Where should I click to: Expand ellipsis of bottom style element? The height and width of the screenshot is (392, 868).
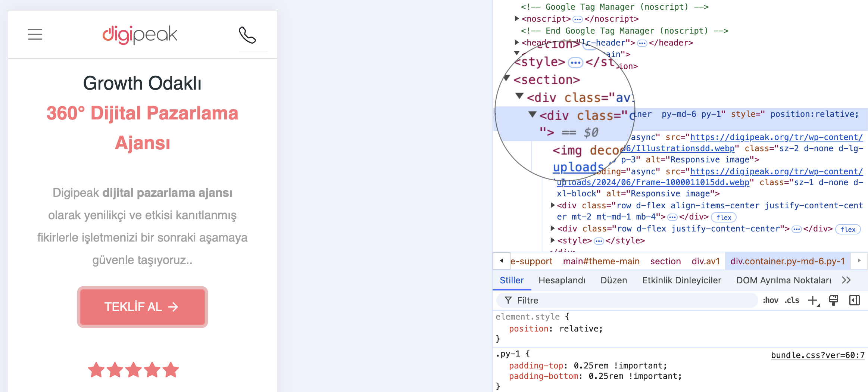tap(599, 241)
